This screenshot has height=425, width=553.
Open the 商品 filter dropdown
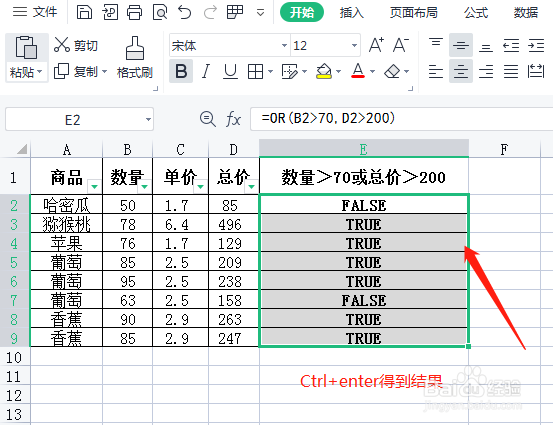pyautogui.click(x=94, y=186)
